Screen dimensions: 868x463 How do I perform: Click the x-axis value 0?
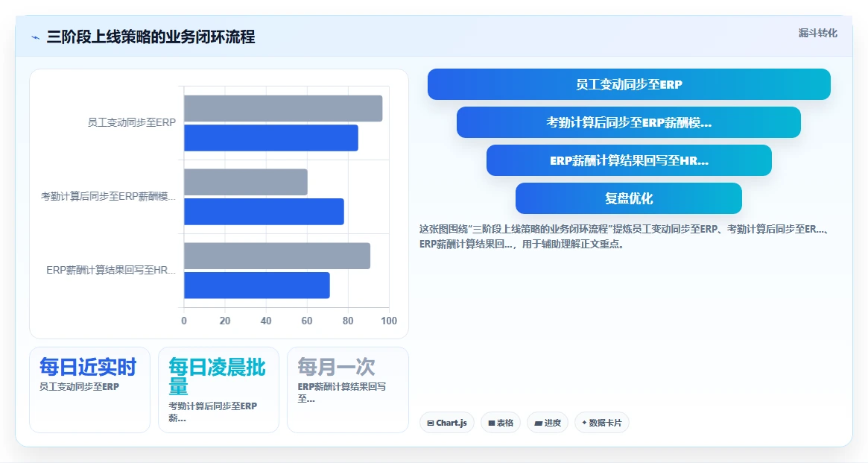184,321
